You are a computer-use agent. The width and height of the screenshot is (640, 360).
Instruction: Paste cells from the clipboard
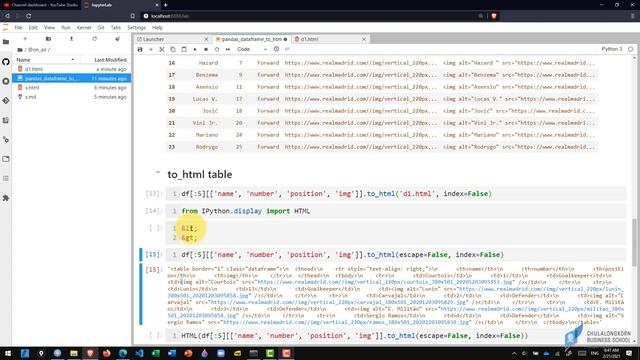(x=184, y=49)
